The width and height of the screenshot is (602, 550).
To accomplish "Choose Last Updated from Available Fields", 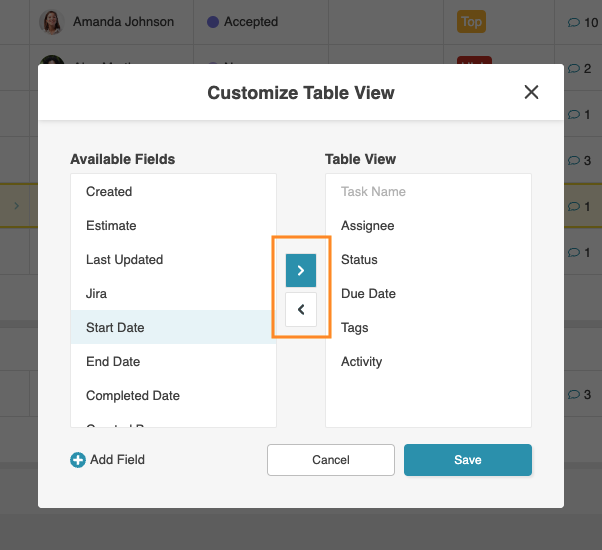I will 124,260.
